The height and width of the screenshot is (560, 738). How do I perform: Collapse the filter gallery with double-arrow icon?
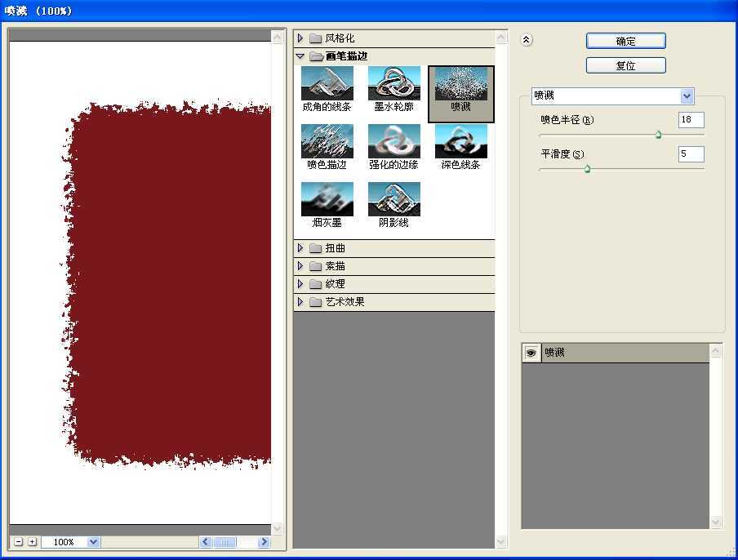527,39
